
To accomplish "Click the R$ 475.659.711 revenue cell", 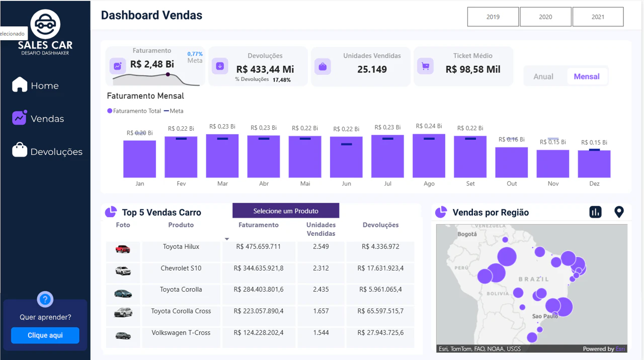I will [259, 246].
